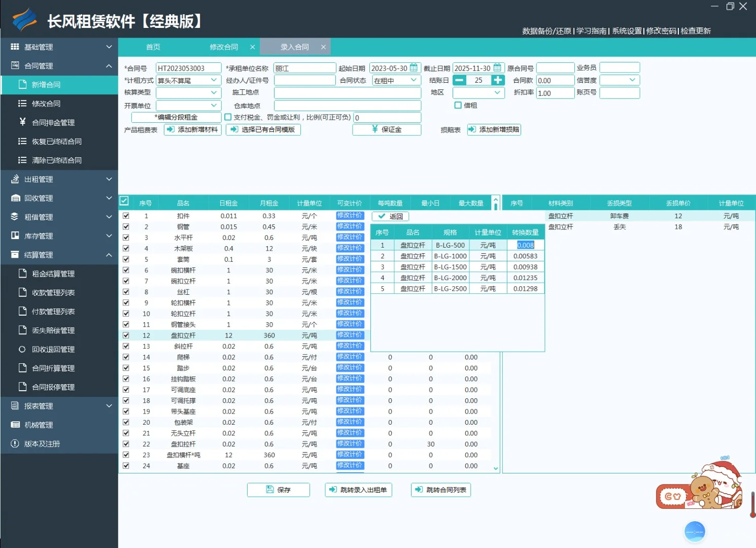Close the 修改合同 tab
Screen dimensions: 756x548
click(x=253, y=47)
